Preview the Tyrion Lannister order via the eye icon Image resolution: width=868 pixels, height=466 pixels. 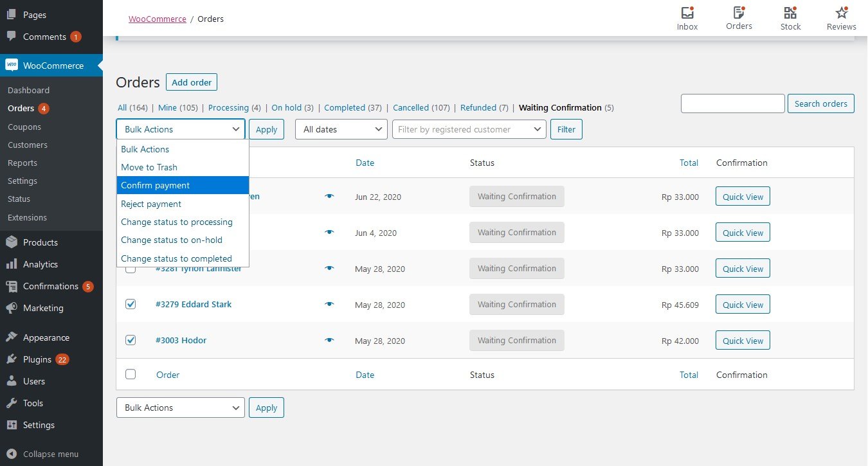click(x=330, y=268)
